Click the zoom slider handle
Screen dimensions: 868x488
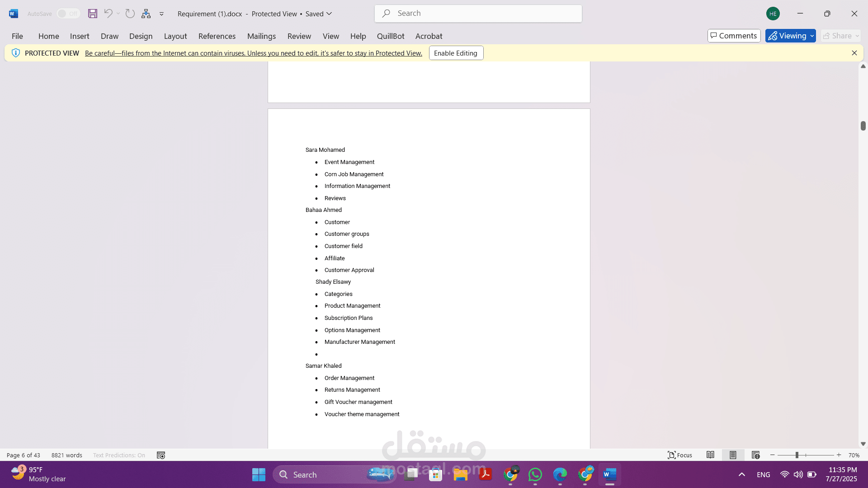tap(797, 455)
